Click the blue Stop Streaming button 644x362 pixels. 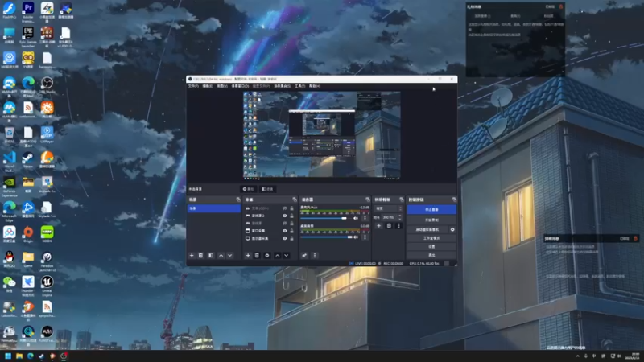point(431,209)
